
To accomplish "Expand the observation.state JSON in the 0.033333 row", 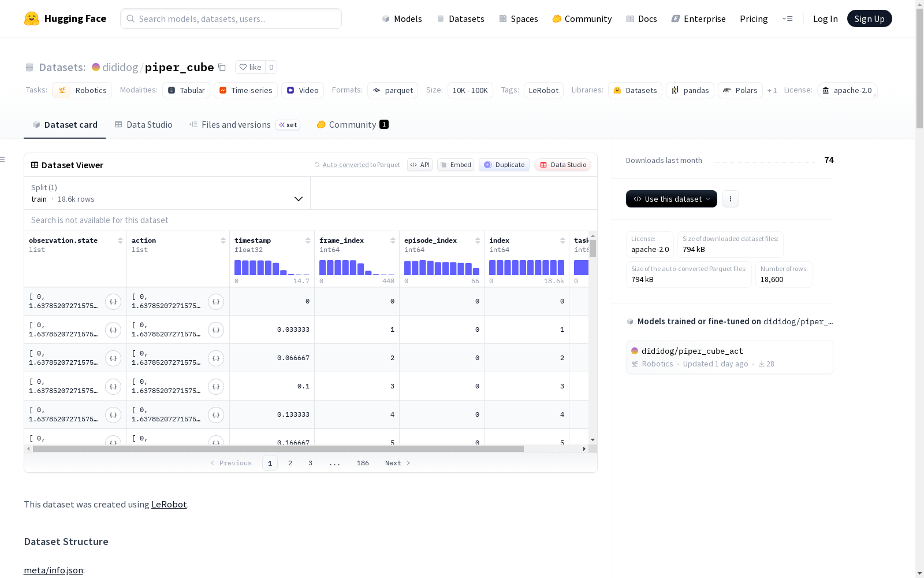I will click(x=113, y=330).
